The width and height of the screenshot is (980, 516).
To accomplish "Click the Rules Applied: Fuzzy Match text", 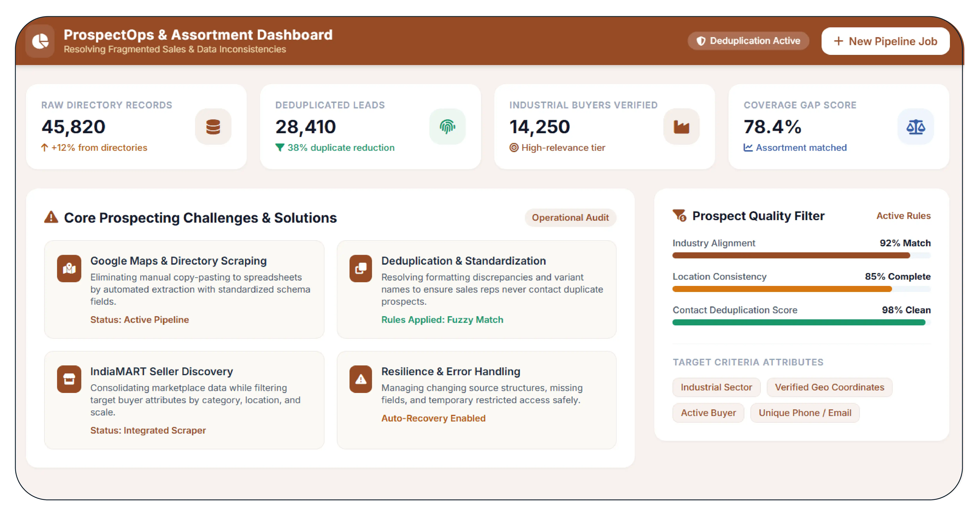I will 442,319.
